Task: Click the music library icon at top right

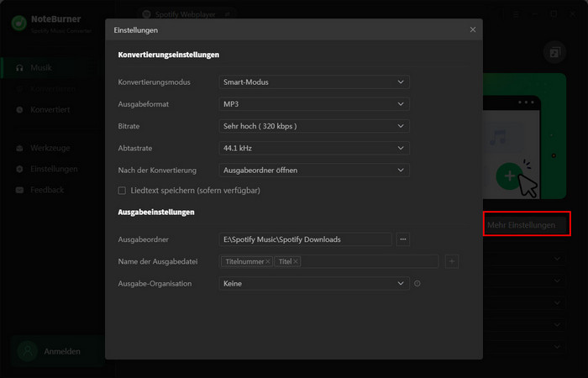Action: pyautogui.click(x=554, y=52)
